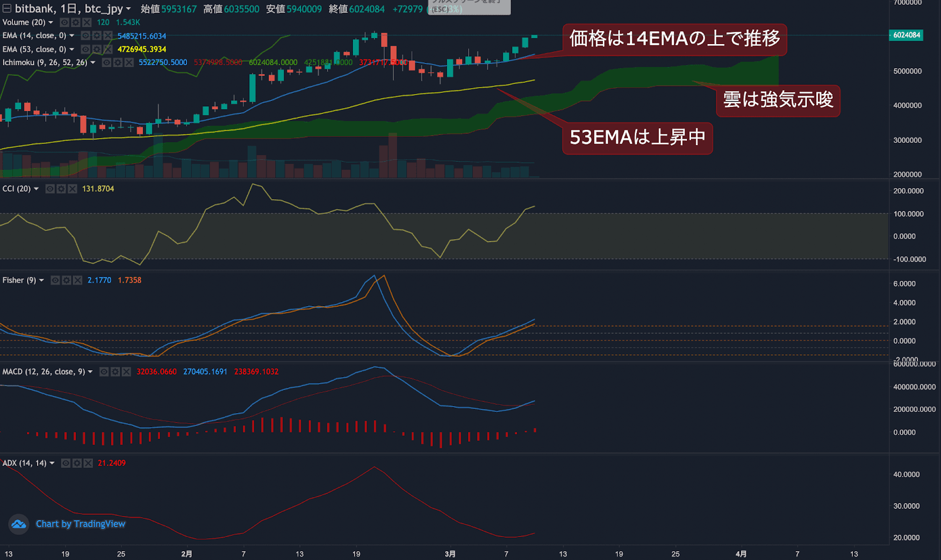Remove the EMA (14, close, 0) indicator
Viewport: 941px width, 560px height.
pyautogui.click(x=108, y=36)
